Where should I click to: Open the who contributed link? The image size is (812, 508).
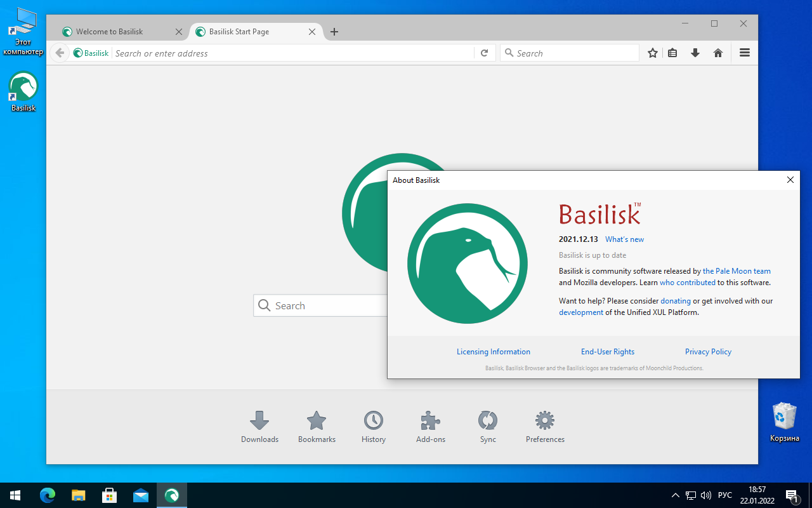688,283
